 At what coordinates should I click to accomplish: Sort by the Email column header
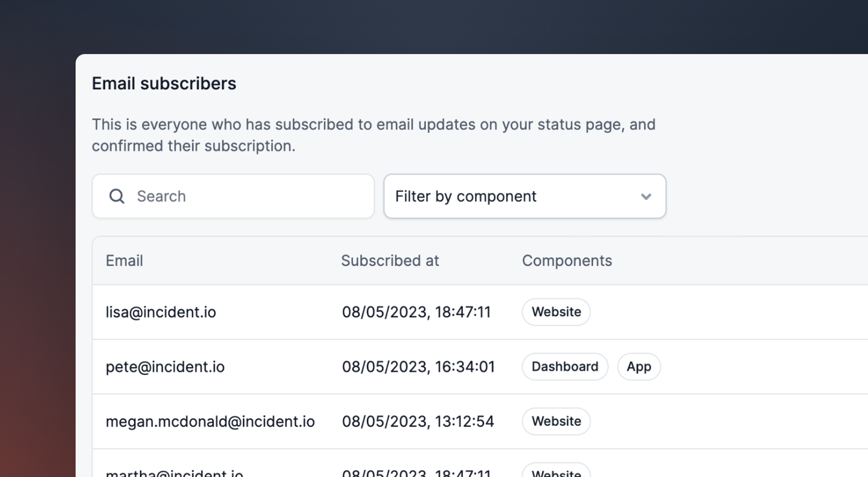click(x=124, y=260)
